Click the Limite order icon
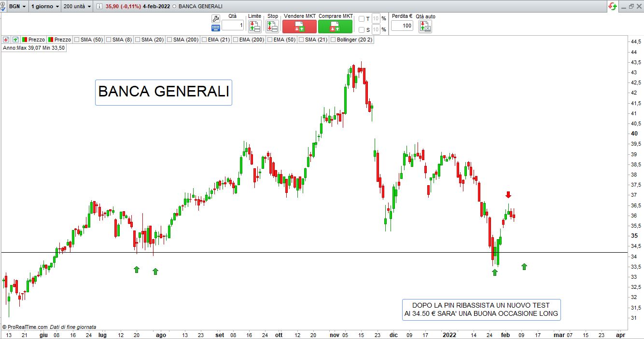Image resolution: width=644 pixels, height=339 pixels. (254, 27)
